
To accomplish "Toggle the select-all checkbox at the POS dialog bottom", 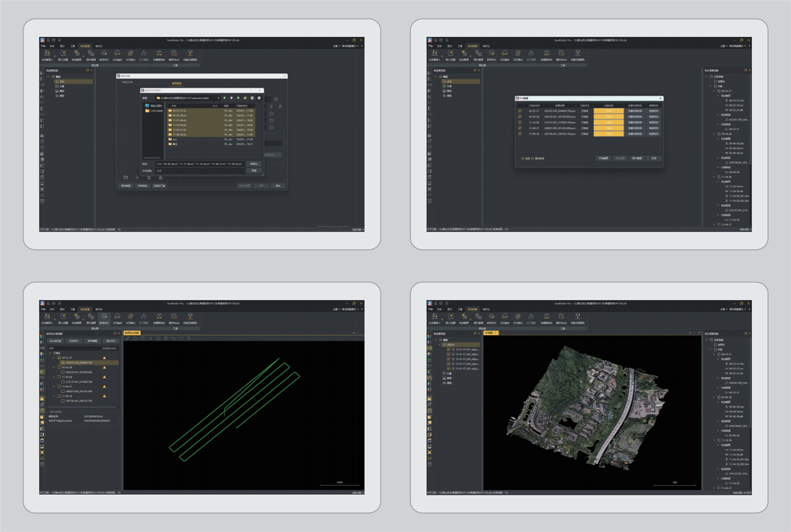I will coord(522,158).
